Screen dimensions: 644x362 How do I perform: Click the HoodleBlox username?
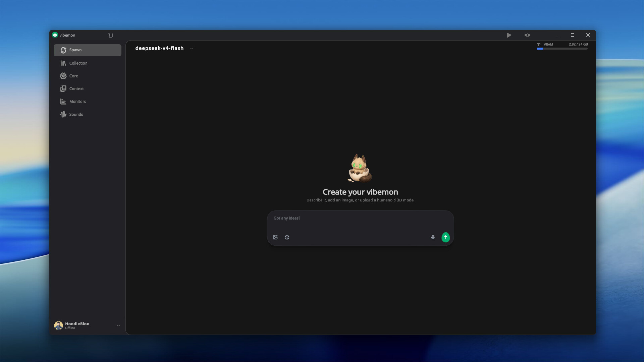click(x=77, y=324)
